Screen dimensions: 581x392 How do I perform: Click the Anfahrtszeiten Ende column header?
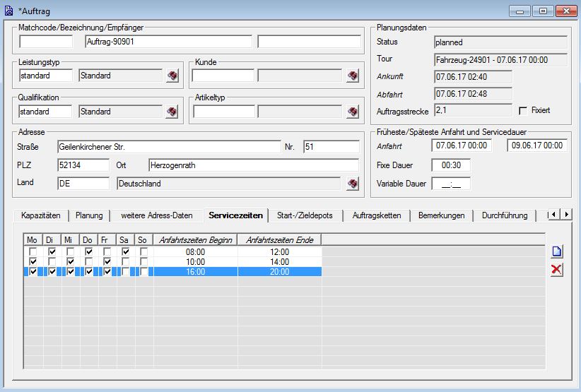coord(280,240)
